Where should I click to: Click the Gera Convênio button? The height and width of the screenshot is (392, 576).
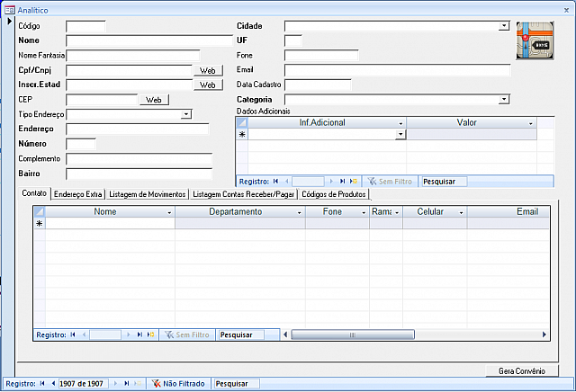coord(522,370)
